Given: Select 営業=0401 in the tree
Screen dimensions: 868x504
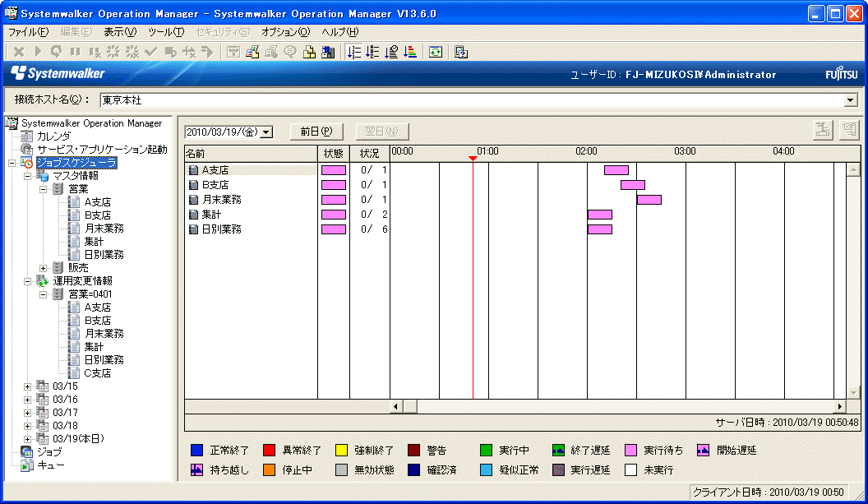Looking at the screenshot, I should coord(90,294).
